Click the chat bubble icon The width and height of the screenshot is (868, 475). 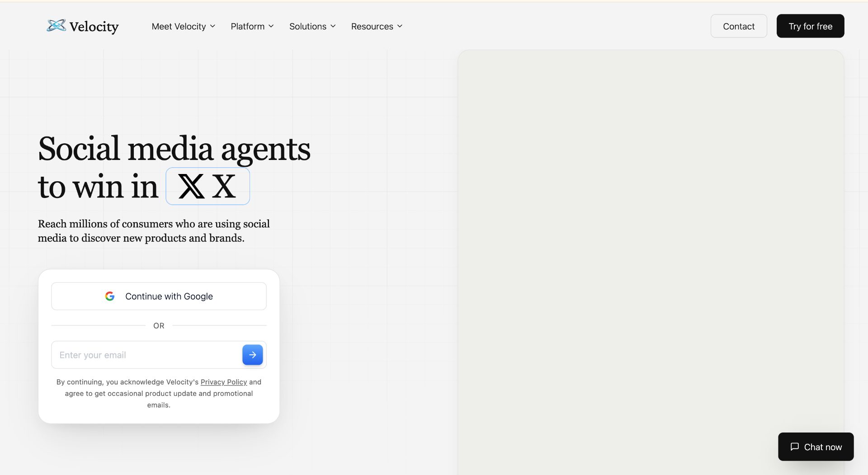tap(794, 447)
